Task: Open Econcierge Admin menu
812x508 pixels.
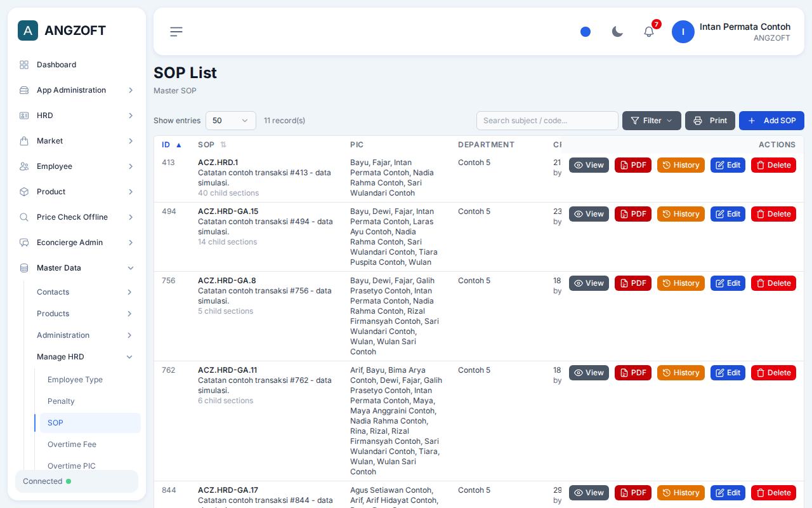Action: pyautogui.click(x=77, y=243)
